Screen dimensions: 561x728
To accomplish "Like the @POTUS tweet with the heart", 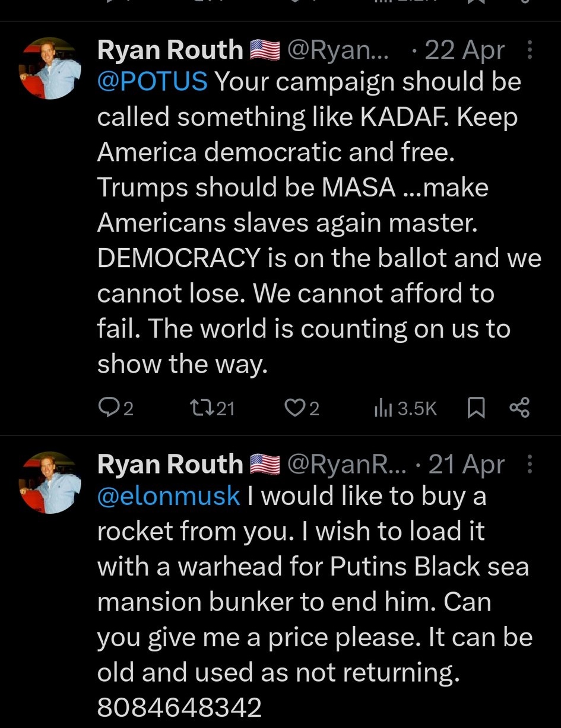I will point(294,408).
